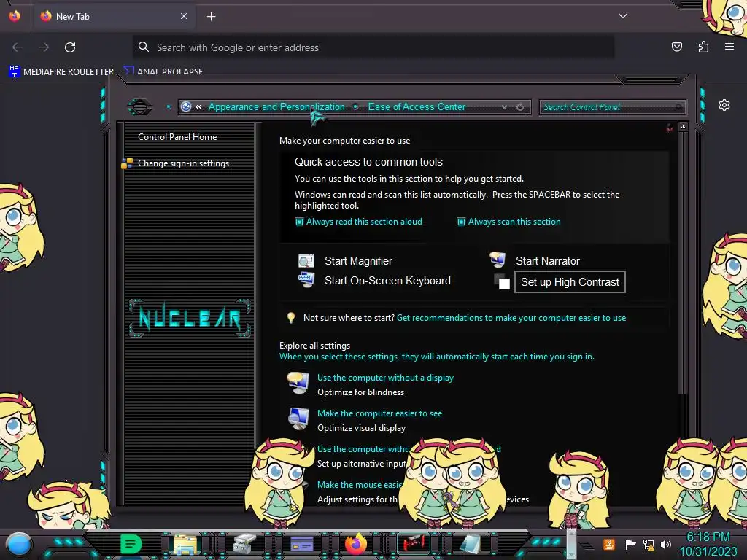Refresh the Control Panel address bar
The image size is (747, 560).
[520, 107]
